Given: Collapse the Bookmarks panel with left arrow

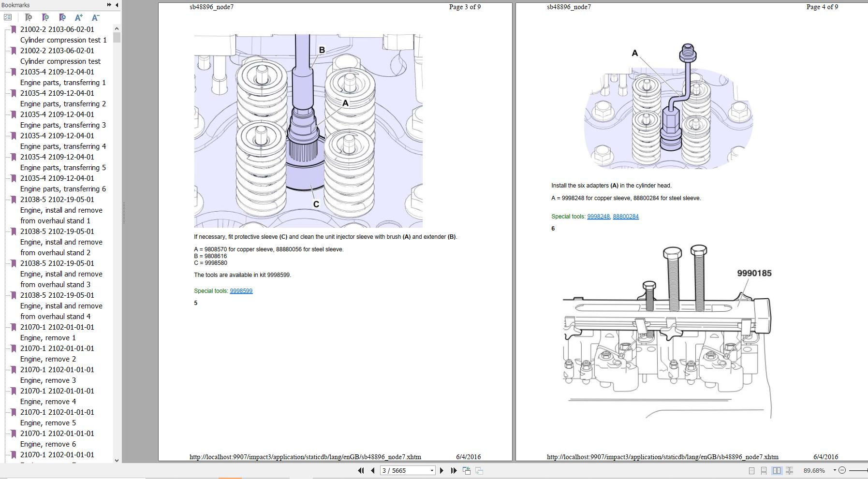Looking at the screenshot, I should [x=117, y=5].
